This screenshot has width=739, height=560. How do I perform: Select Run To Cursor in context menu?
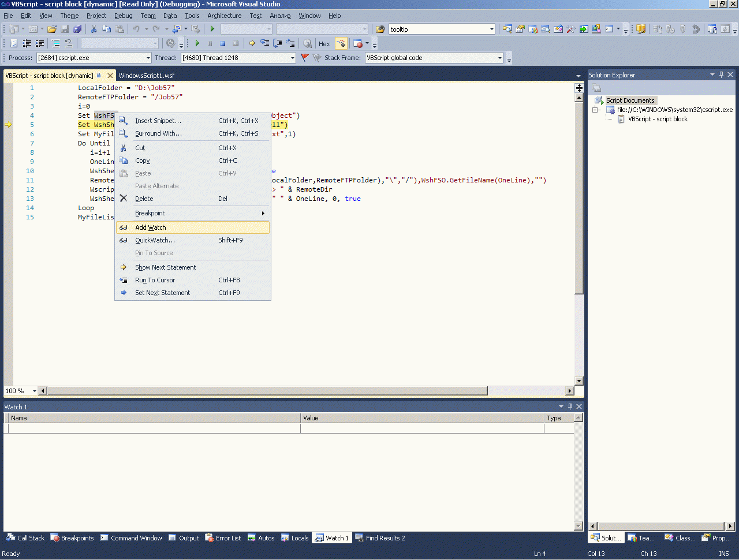tap(155, 280)
